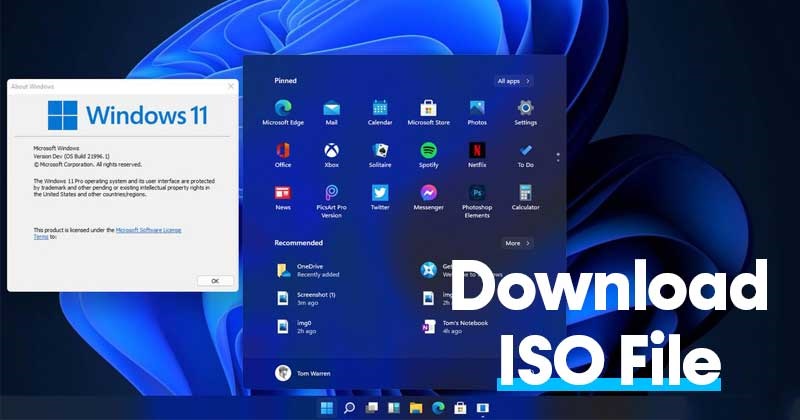Open Task View on taskbar
This screenshot has width=800, height=420.
coord(372,408)
